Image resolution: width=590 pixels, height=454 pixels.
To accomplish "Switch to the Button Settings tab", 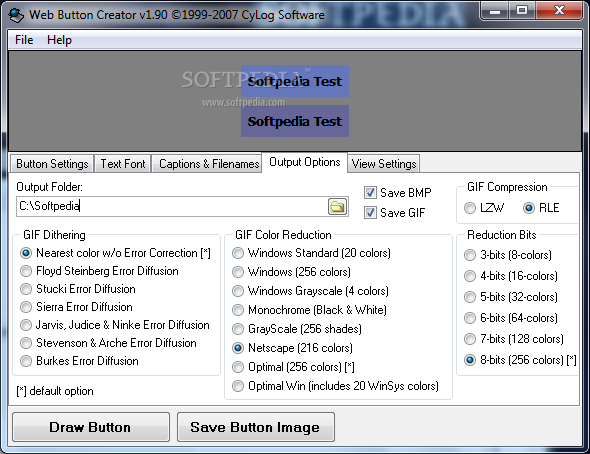I will pyautogui.click(x=52, y=164).
